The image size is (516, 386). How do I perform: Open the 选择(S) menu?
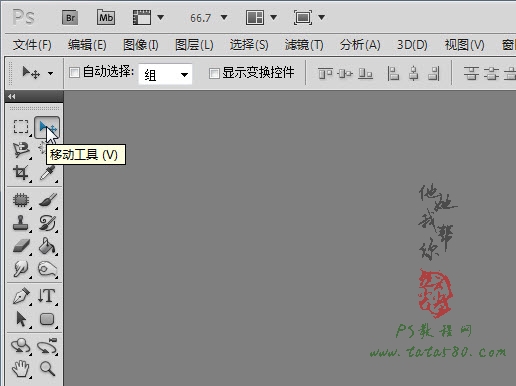pos(249,45)
